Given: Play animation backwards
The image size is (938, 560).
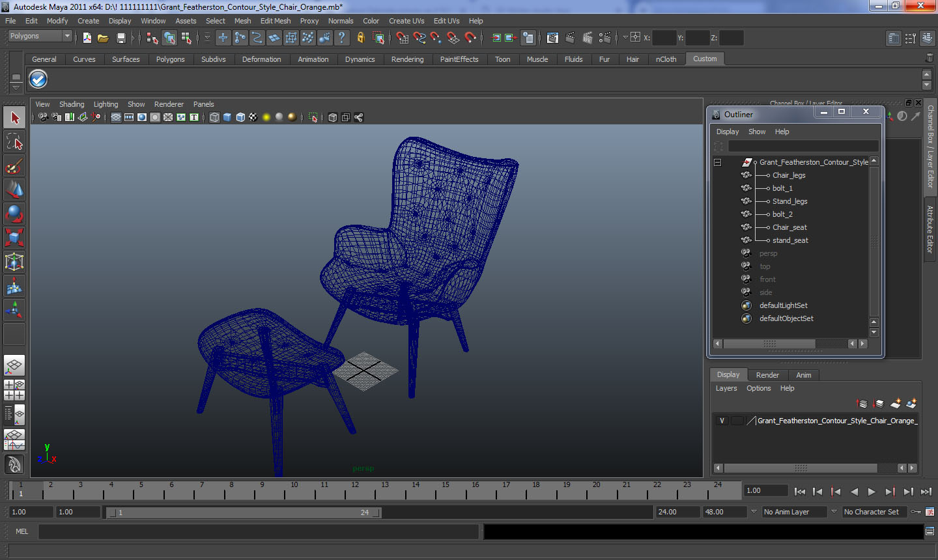Looking at the screenshot, I should [854, 492].
